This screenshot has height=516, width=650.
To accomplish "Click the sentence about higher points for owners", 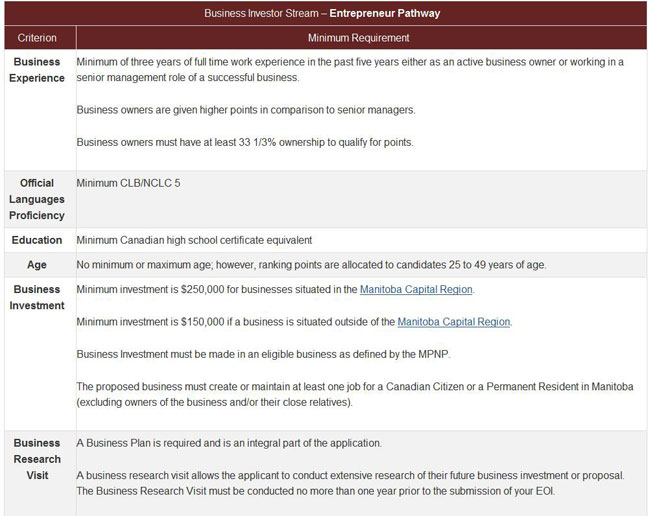I will [245, 110].
